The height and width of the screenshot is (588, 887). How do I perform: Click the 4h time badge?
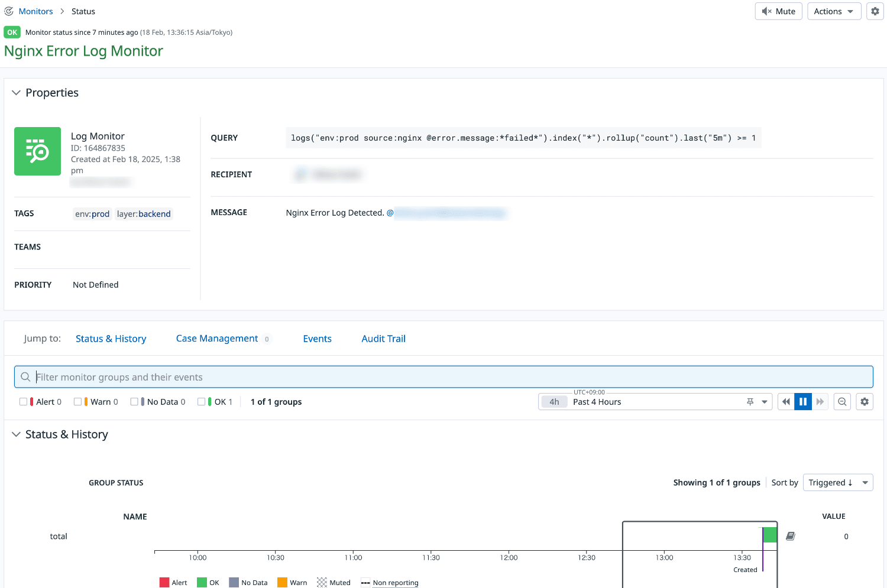[x=554, y=402]
